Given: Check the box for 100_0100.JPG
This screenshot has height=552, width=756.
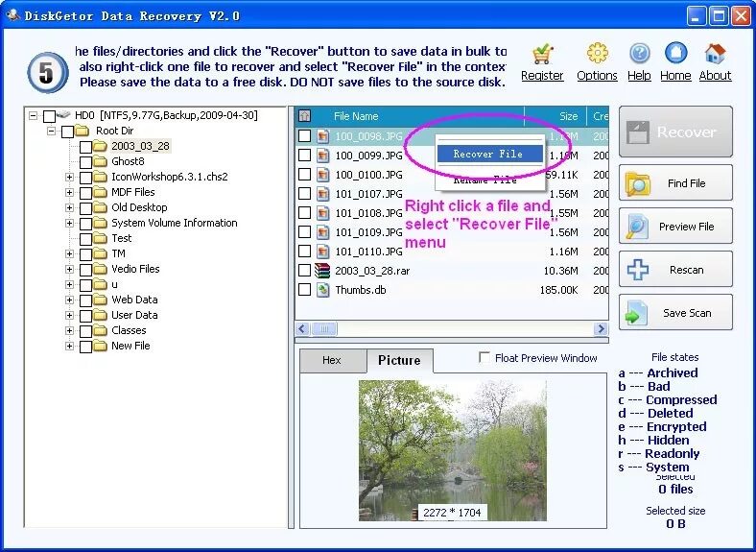Looking at the screenshot, I should (x=304, y=175).
